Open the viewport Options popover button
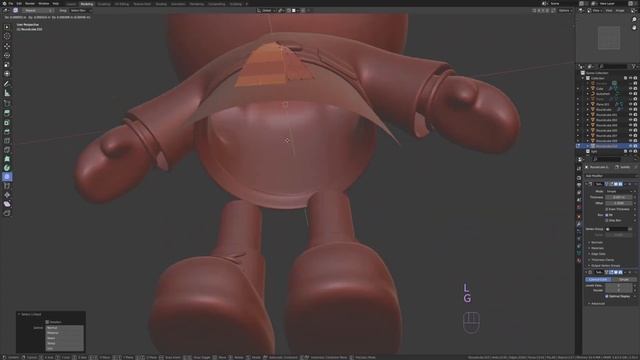Viewport: 640px width, 360px height. tap(565, 11)
